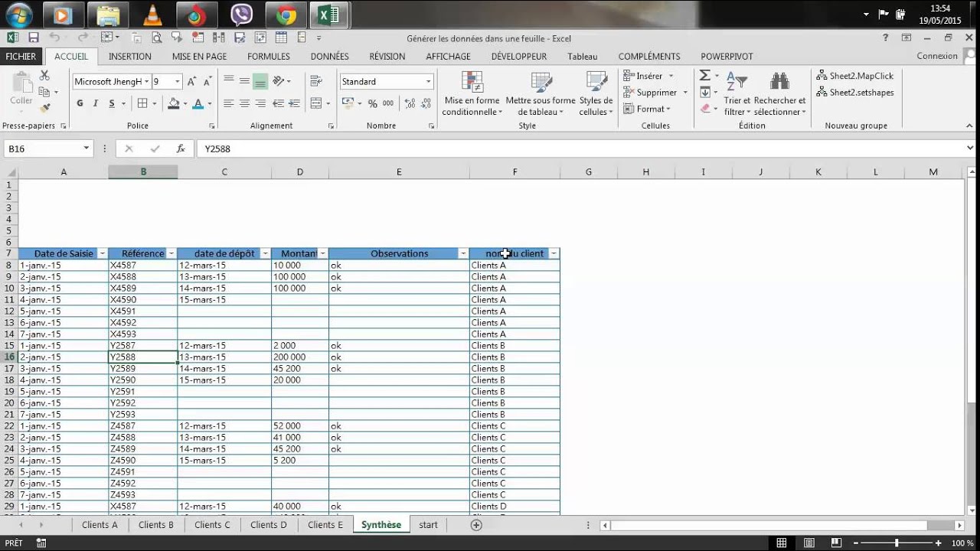Switch to the FORMULES ribbon tab
The width and height of the screenshot is (980, 551).
pos(269,56)
